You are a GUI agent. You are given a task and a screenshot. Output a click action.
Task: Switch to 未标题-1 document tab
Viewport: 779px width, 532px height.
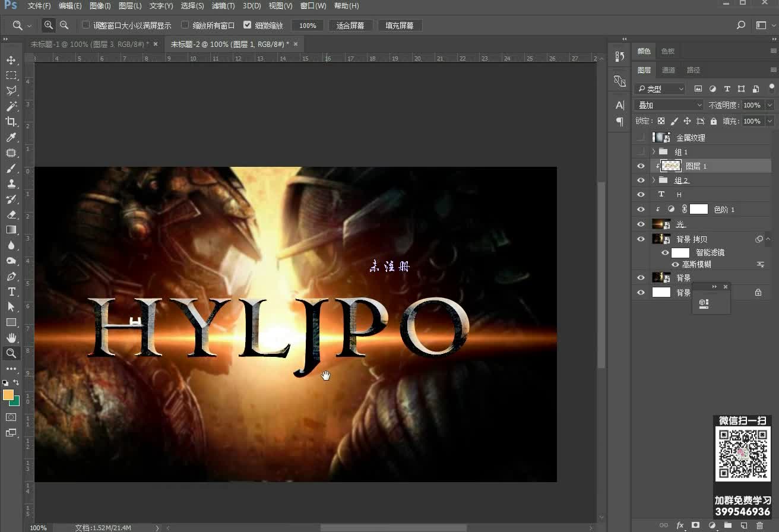(90, 45)
